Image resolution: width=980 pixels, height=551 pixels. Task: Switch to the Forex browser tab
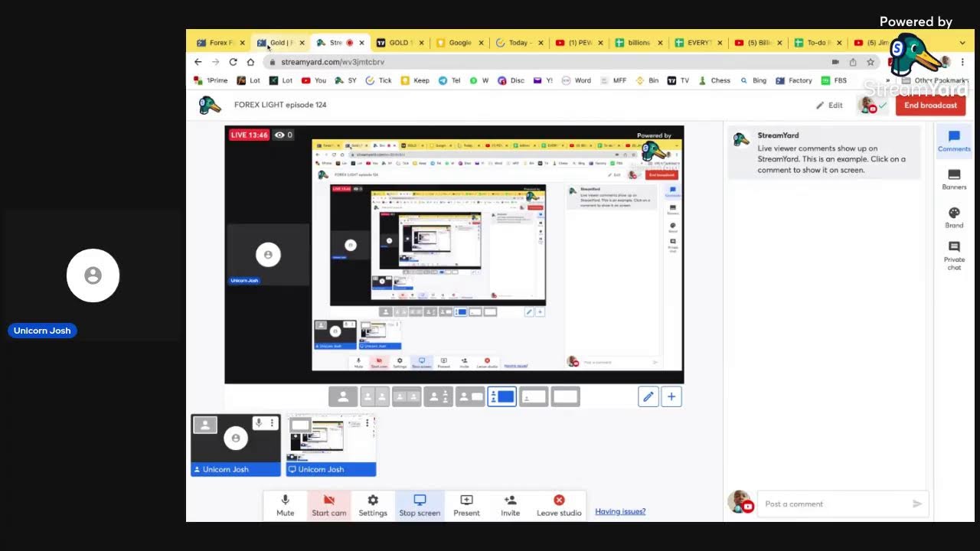coord(220,43)
